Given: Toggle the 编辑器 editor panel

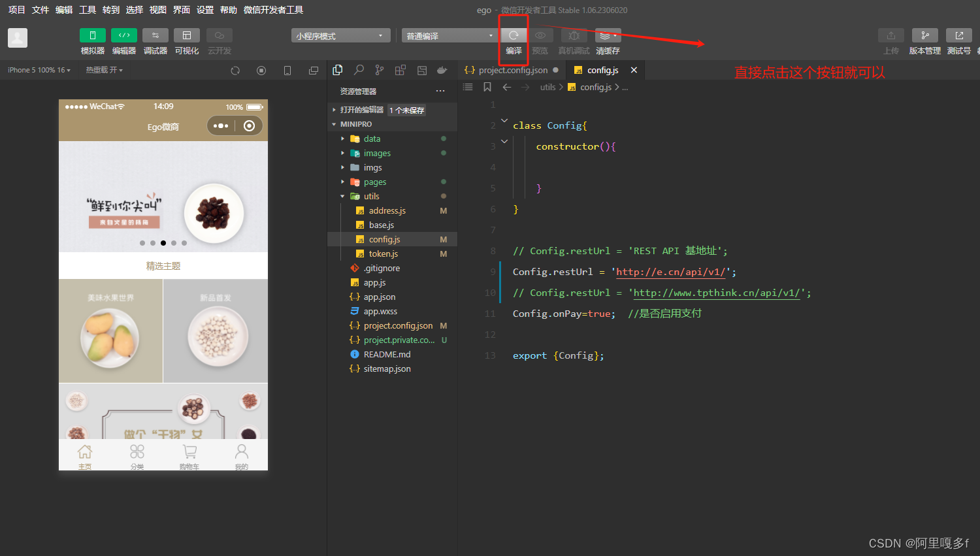Looking at the screenshot, I should click(123, 36).
